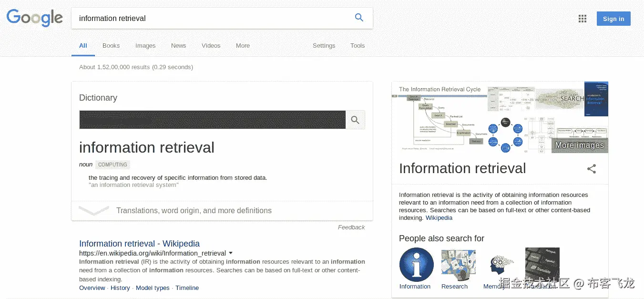
Task: Share the Information retrieval knowledge panel
Action: coord(591,169)
